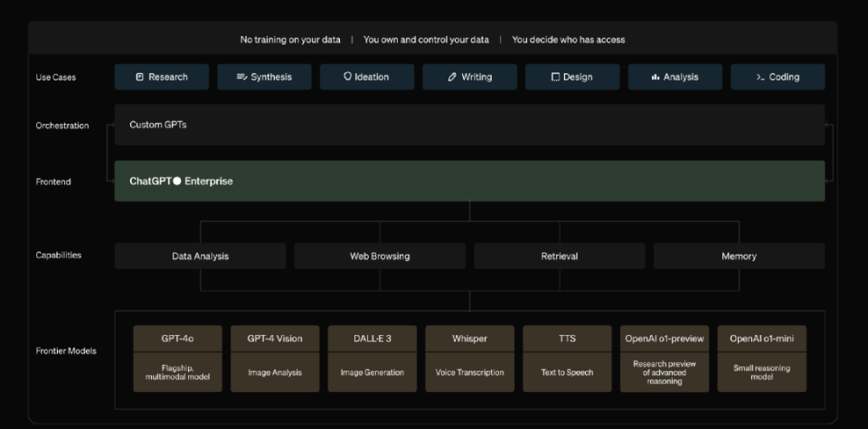Click the Ideation bulb icon
The image size is (868, 429).
point(347,76)
